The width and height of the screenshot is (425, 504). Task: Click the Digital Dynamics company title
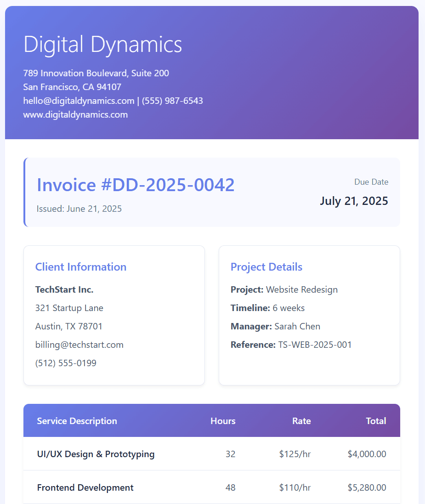(x=102, y=45)
